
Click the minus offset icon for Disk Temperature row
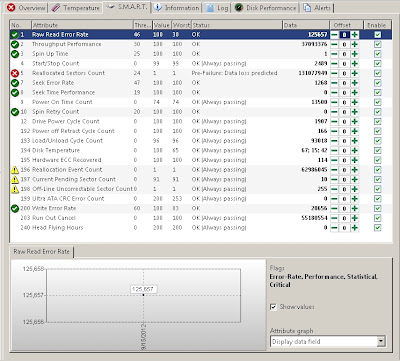pos(334,150)
